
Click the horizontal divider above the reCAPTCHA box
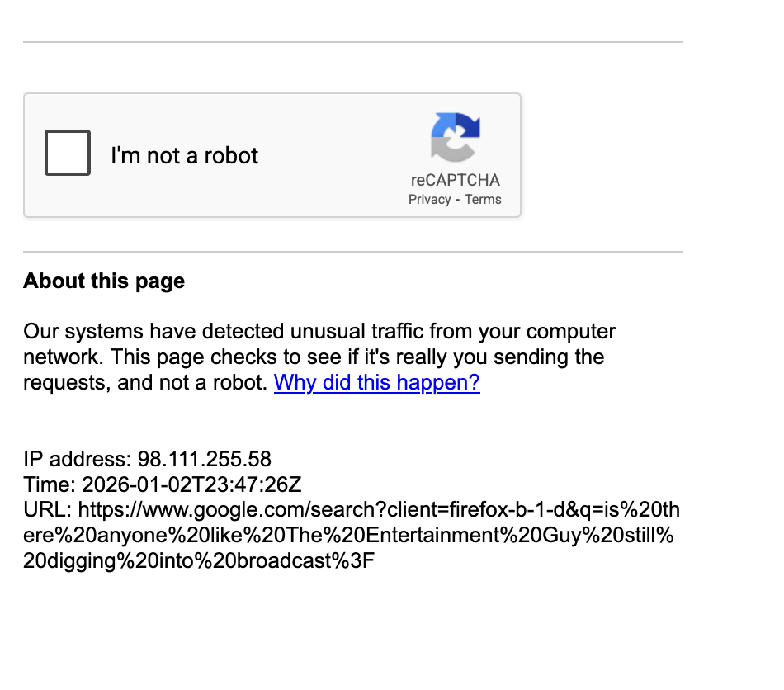(x=353, y=42)
